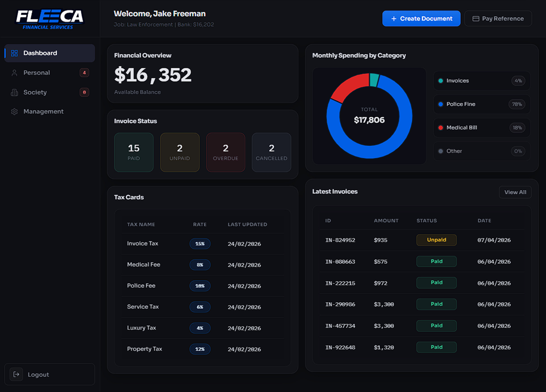Click the Police Fine blue legend dot
This screenshot has width=546, height=392.
tap(440, 104)
